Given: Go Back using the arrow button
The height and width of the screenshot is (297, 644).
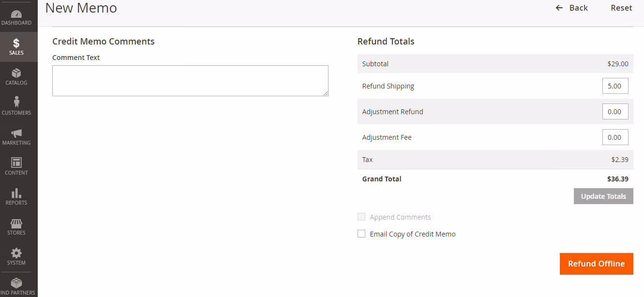Looking at the screenshot, I should (x=571, y=8).
